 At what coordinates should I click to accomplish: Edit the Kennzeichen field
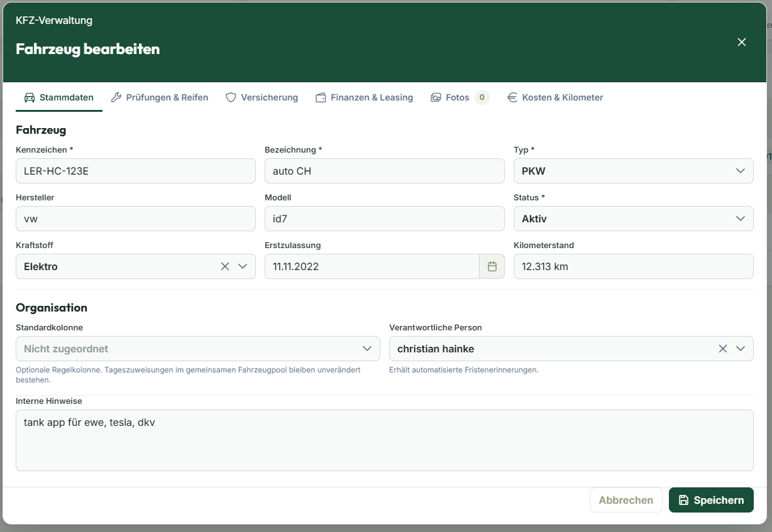136,171
